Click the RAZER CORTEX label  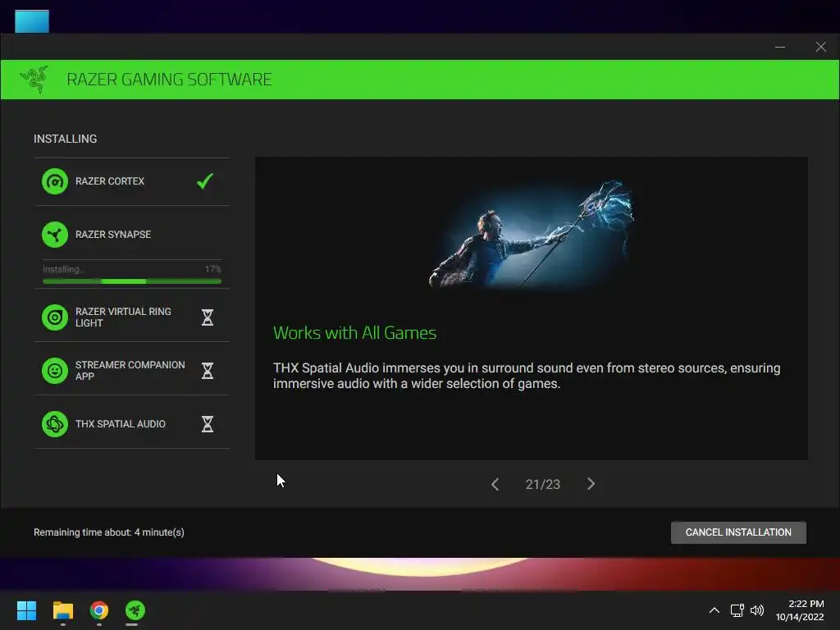click(110, 181)
